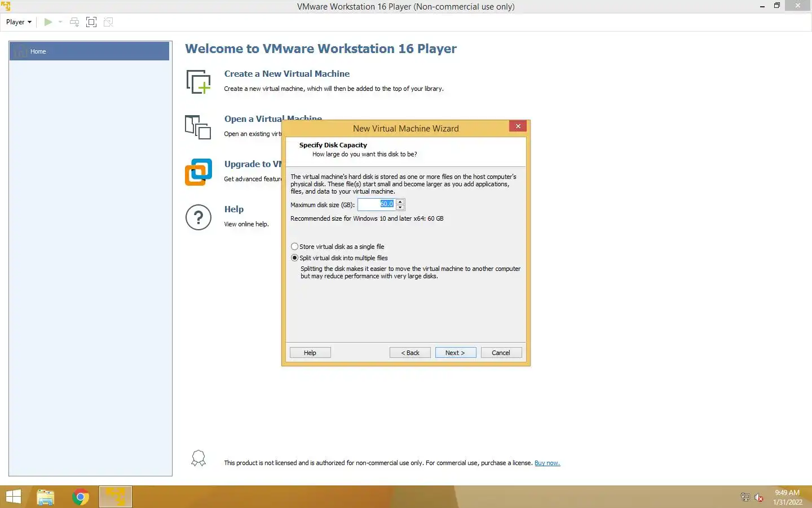Screen dimensions: 812x508
Task: Select Split virtual disk into multiple files
Action: tap(339, 258)
